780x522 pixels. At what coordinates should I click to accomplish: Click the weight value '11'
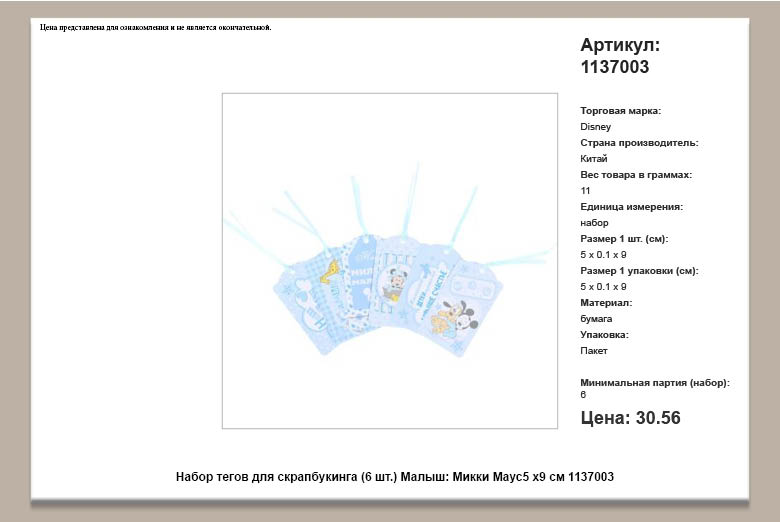(585, 191)
